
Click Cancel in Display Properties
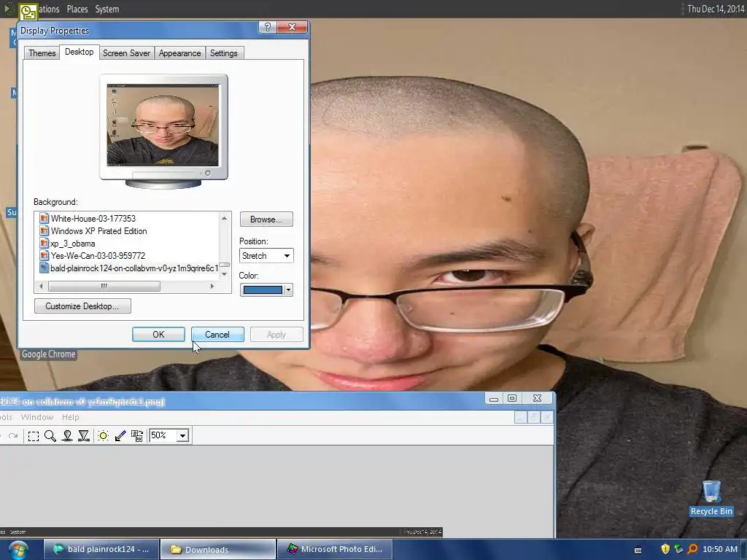click(217, 335)
